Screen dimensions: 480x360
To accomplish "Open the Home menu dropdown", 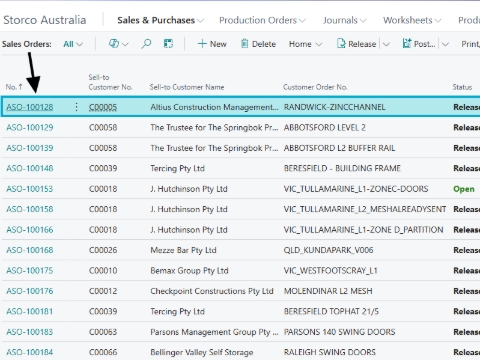I will pos(305,44).
